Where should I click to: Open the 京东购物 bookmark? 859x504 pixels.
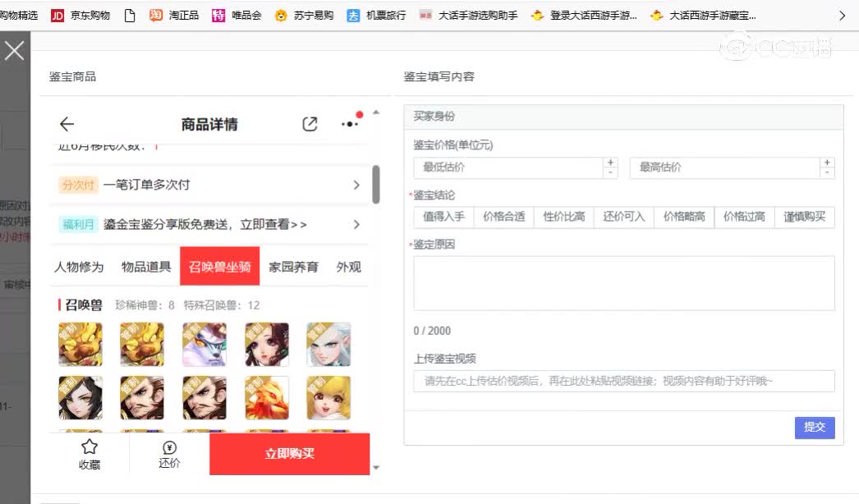[80, 15]
